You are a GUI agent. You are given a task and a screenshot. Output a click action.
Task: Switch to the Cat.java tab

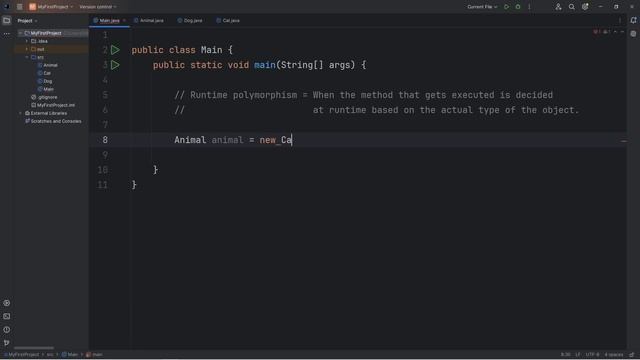[x=228, y=20]
